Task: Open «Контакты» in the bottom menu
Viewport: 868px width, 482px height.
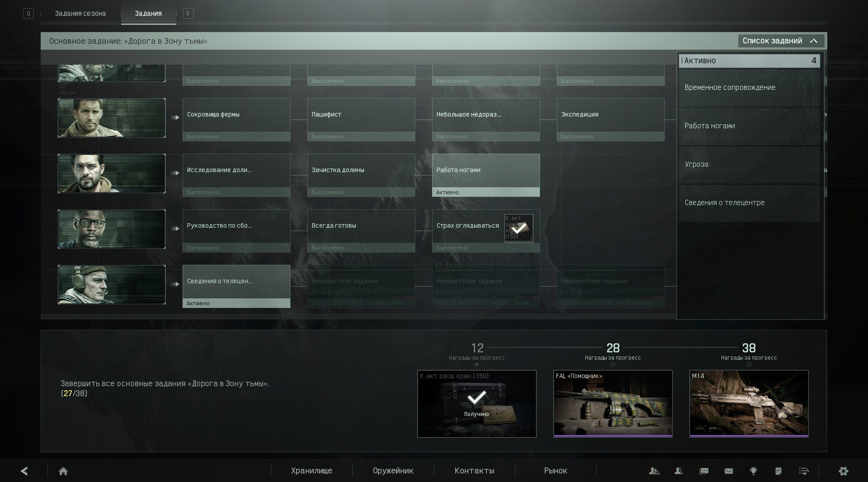Action: 474,471
